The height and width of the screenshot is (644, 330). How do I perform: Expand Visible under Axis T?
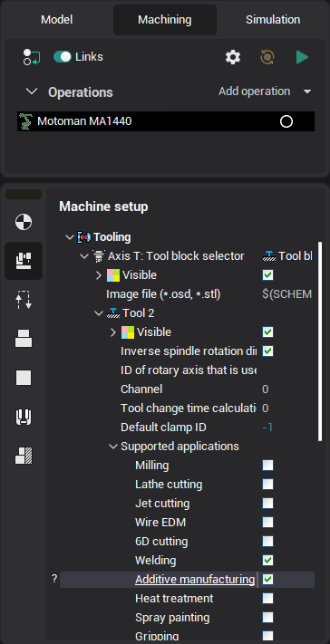pyautogui.click(x=99, y=275)
